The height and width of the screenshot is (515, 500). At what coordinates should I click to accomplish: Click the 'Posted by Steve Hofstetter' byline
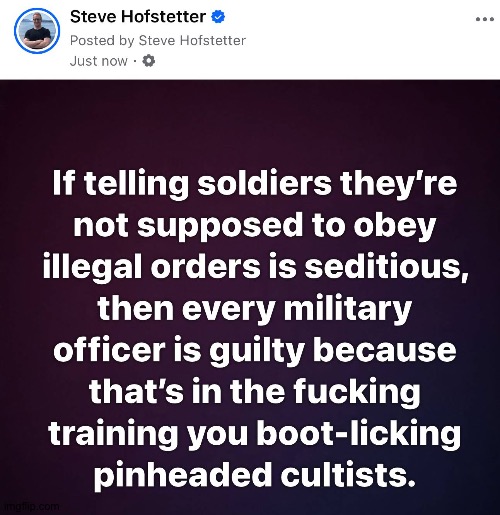[158, 40]
